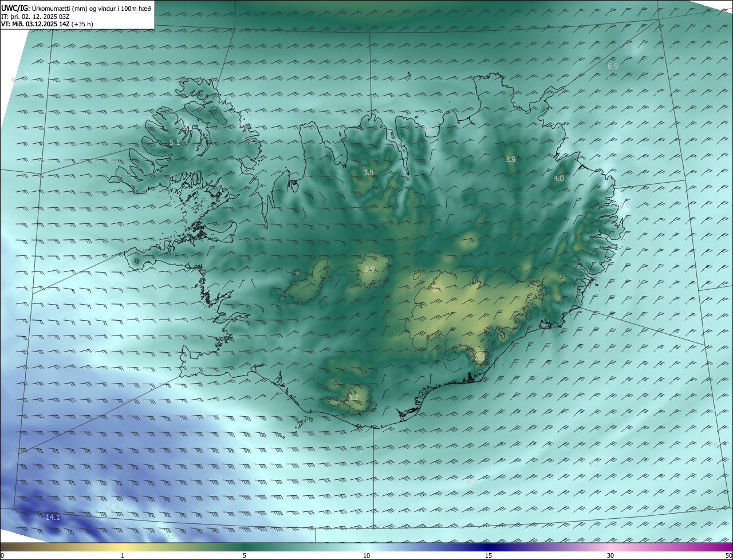733x560 pixels.
Task: Click the 6.9 value in the northeast sea
Action: click(613, 66)
